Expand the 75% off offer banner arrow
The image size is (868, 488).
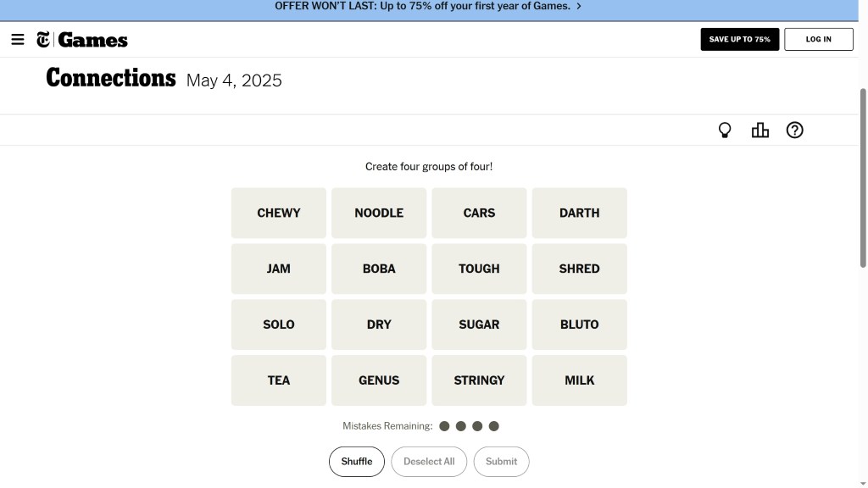579,6
